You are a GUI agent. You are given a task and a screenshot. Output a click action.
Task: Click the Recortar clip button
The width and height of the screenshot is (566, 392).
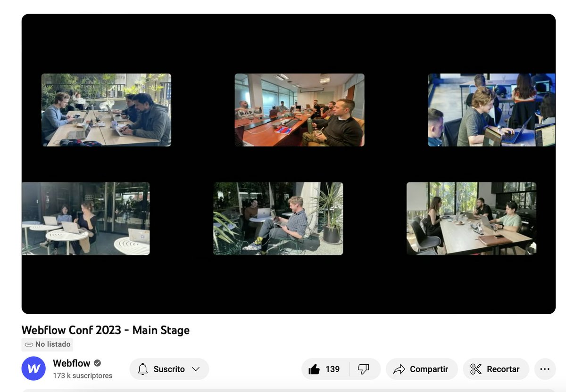click(x=496, y=369)
